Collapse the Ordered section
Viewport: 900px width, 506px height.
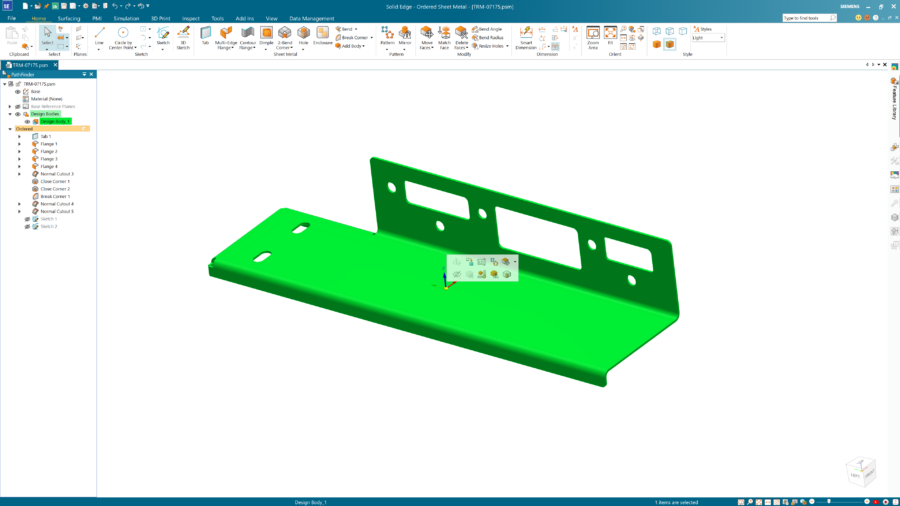(10, 129)
